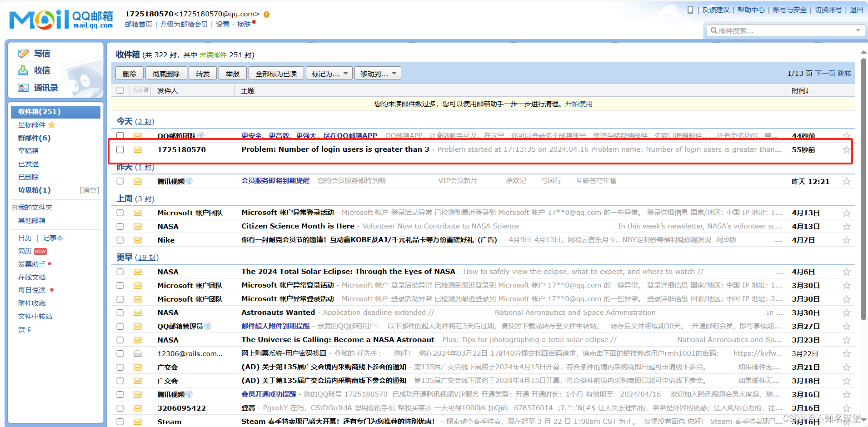Click the read-status envelope column header icon
The image size is (868, 427).
[x=137, y=90]
